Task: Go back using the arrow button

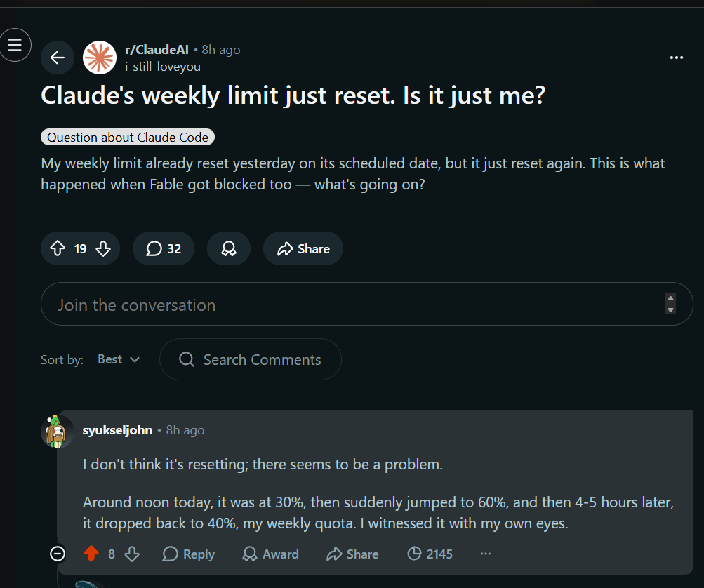Action: (58, 58)
